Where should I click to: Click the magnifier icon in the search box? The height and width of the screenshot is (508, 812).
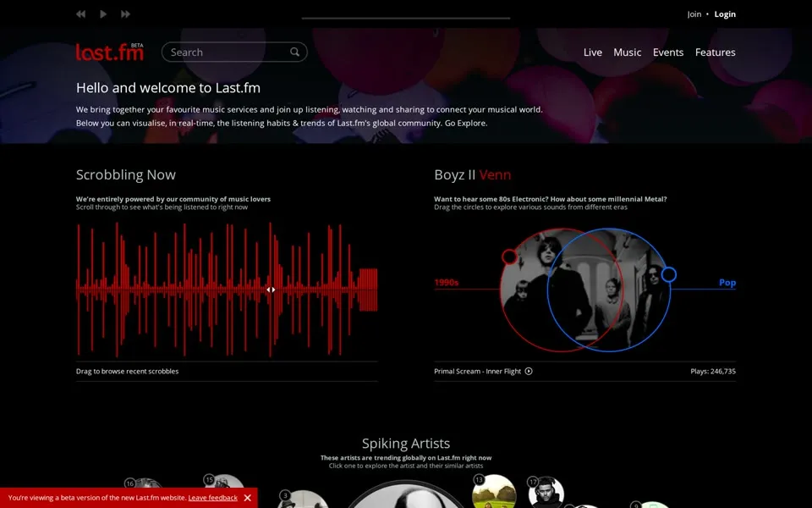294,52
